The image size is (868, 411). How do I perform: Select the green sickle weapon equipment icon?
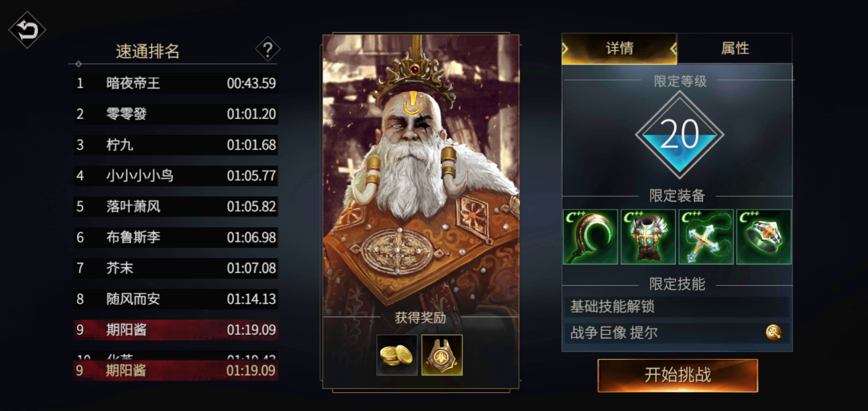tap(590, 237)
